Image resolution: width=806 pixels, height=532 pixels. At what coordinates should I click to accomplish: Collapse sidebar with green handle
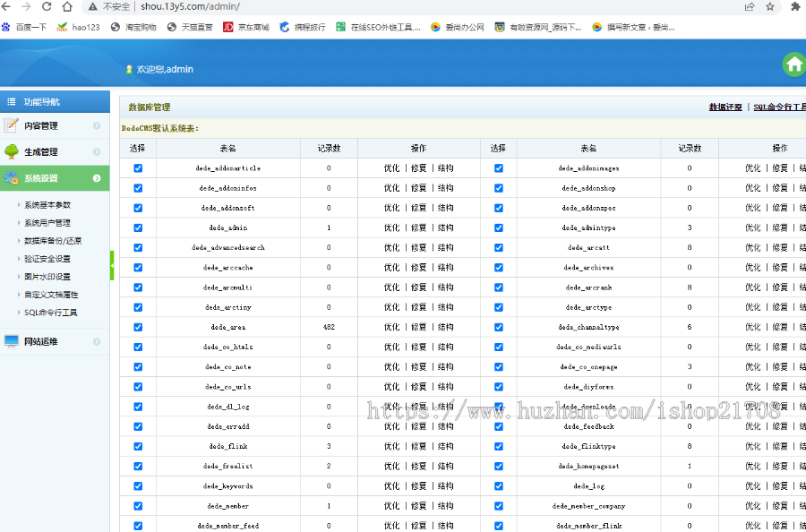112,265
